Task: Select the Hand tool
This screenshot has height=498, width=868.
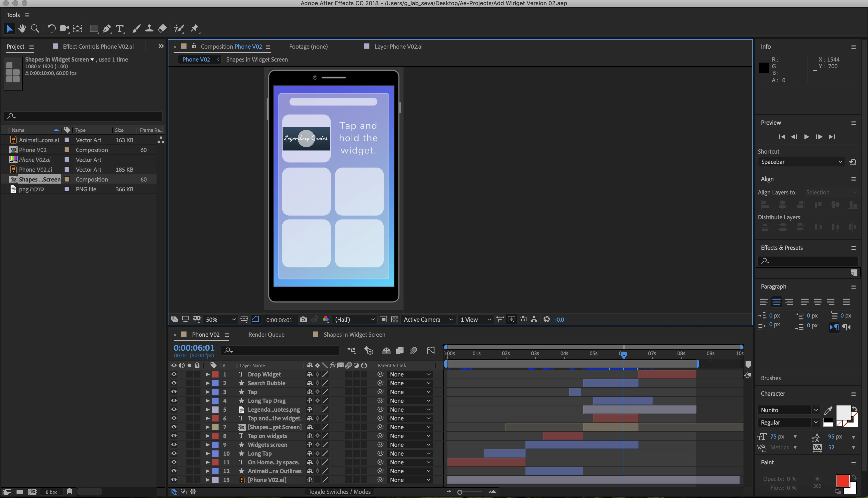Action: coord(22,29)
